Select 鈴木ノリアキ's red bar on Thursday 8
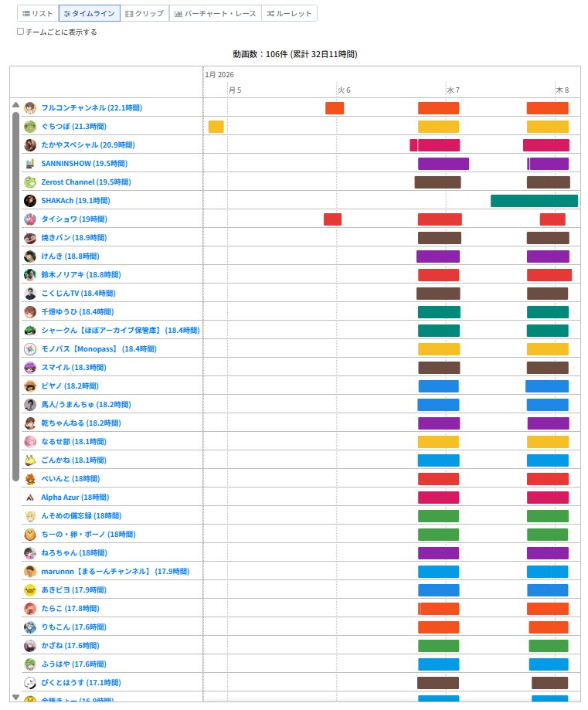The image size is (588, 710). point(549,275)
